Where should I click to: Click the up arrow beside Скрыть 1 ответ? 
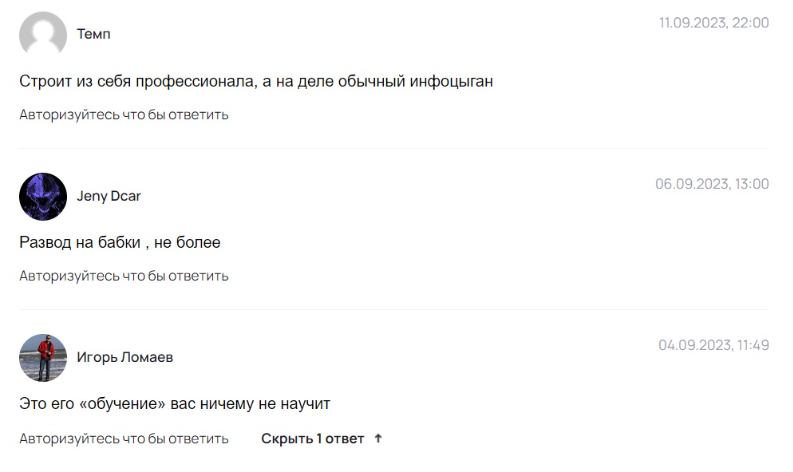click(x=378, y=438)
